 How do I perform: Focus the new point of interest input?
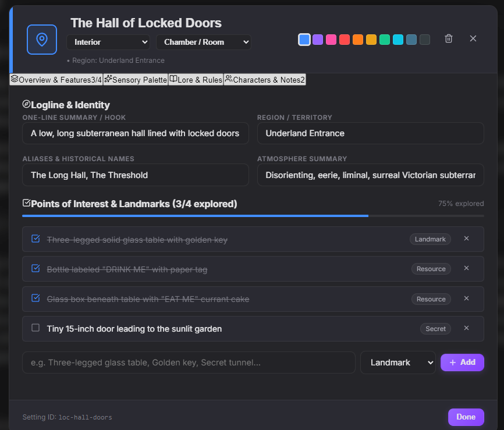click(189, 363)
